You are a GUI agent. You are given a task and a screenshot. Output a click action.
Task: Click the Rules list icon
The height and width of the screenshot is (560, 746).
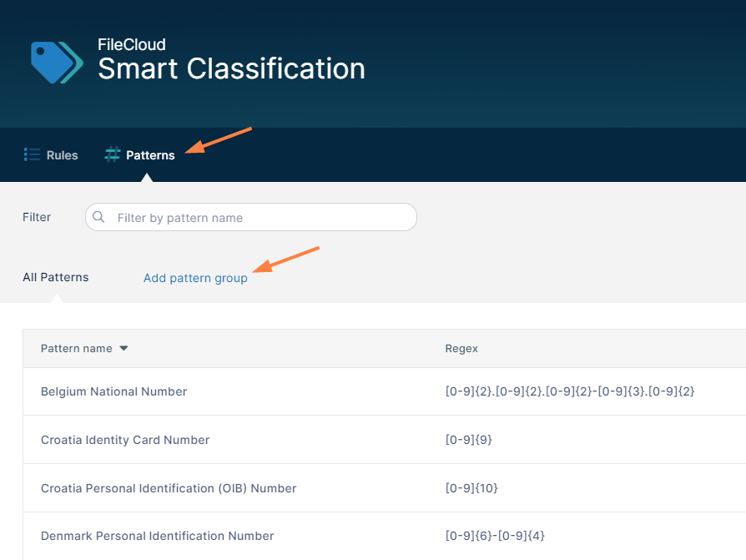coord(32,154)
